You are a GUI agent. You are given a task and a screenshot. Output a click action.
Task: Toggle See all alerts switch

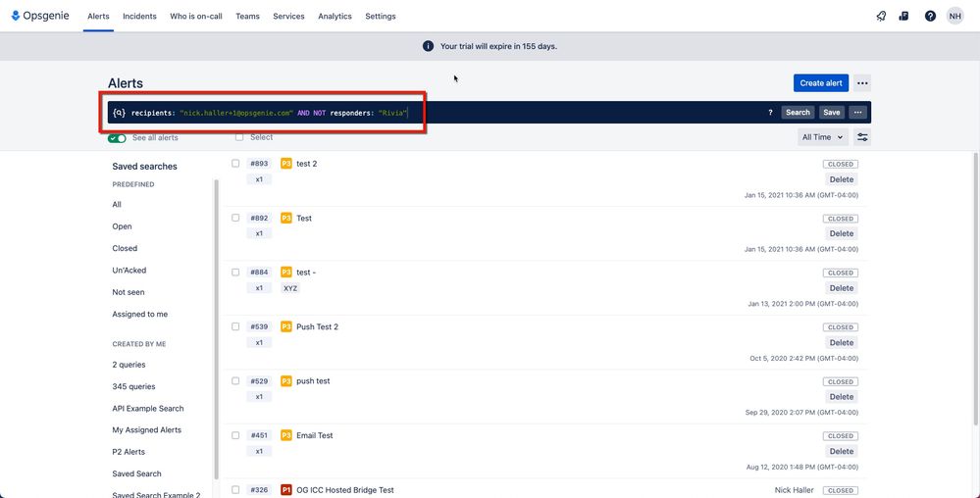pyautogui.click(x=117, y=138)
